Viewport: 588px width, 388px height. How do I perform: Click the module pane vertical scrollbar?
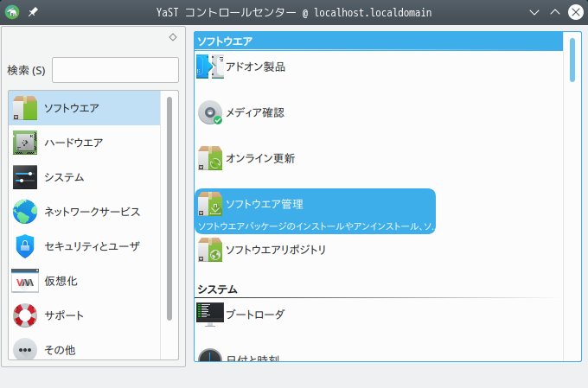pyautogui.click(x=572, y=60)
